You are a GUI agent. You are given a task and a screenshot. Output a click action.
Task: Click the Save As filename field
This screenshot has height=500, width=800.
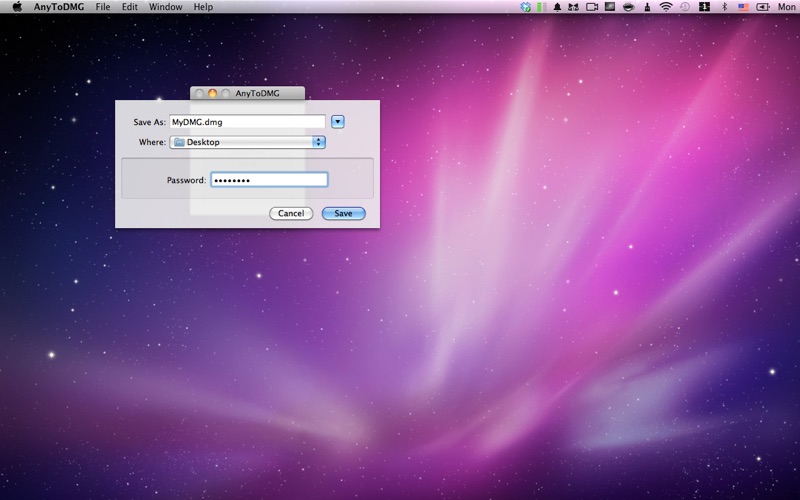click(247, 122)
